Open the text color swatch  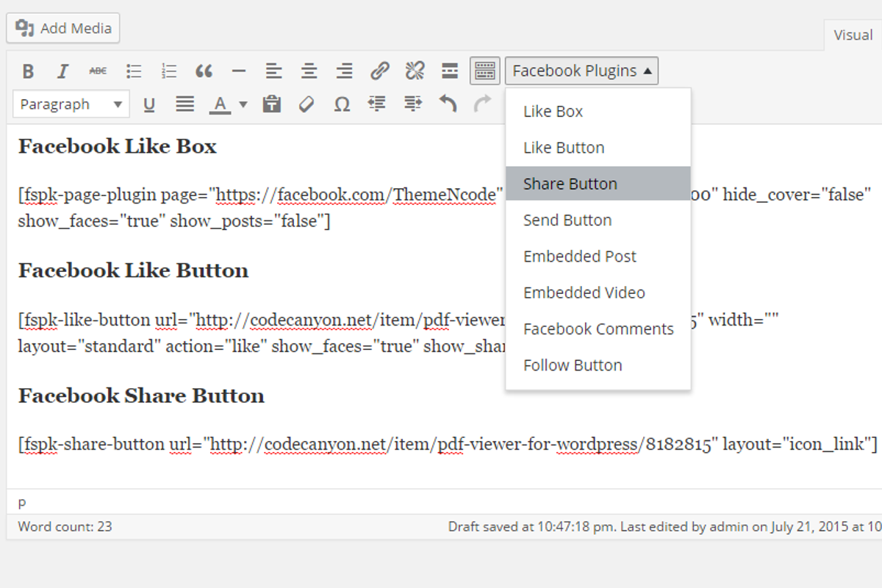click(220, 104)
